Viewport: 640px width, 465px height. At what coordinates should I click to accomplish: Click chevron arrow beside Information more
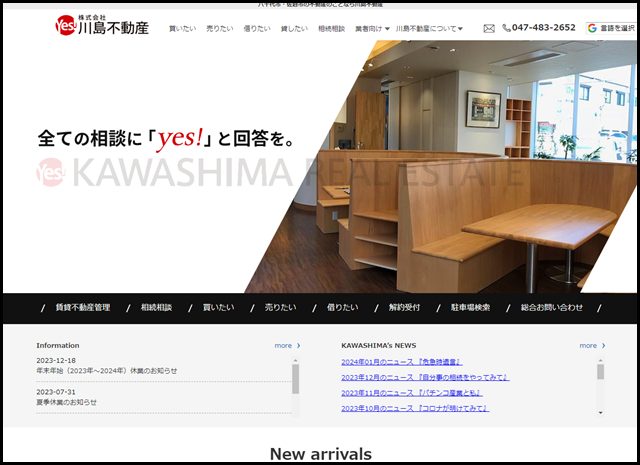[298, 345]
